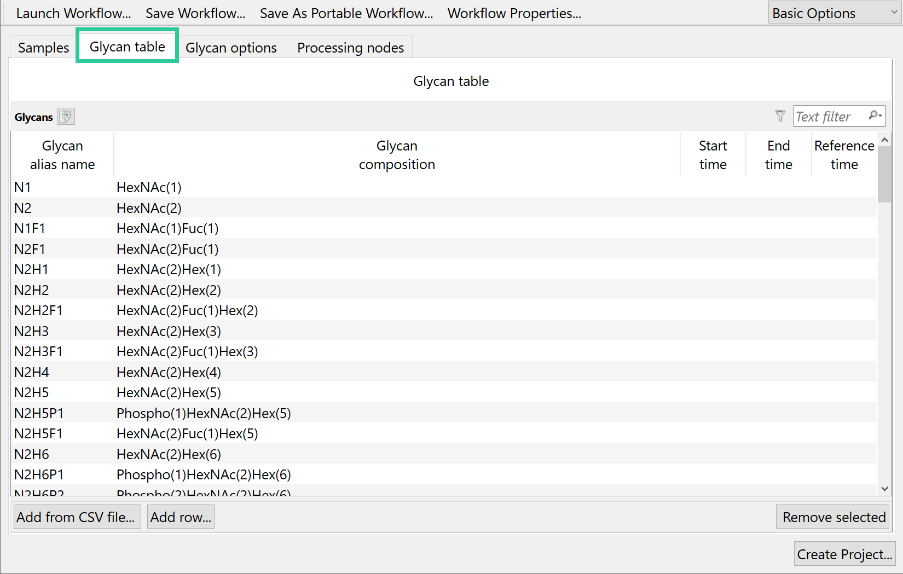Click the Glycan alias name column header
The image size is (903, 574).
coord(62,155)
